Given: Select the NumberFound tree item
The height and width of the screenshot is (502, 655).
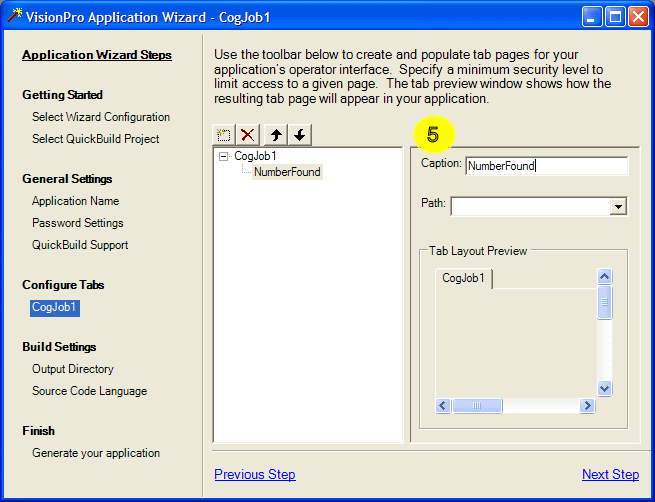Looking at the screenshot, I should [287, 172].
